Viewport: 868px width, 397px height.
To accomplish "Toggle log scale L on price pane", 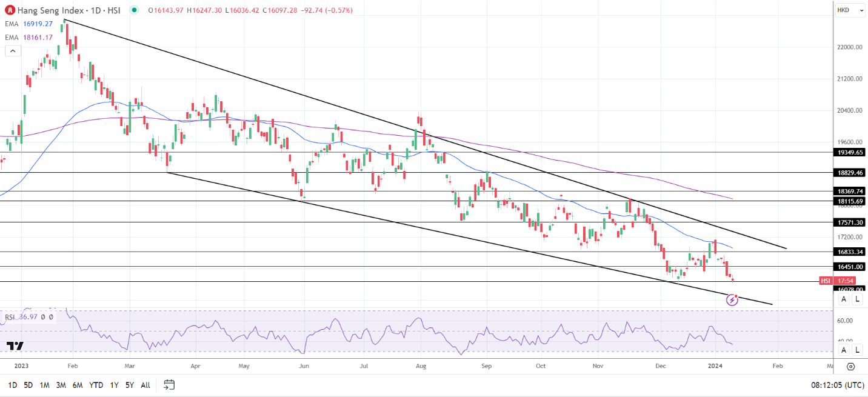I will (x=857, y=299).
